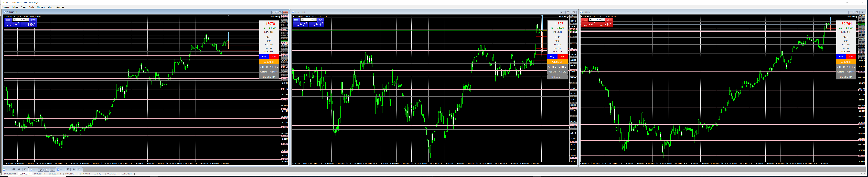Viewport: 868px width, 177px height.
Task: Decrease lot volume in EURUSD one-click panel
Action: 14,19
